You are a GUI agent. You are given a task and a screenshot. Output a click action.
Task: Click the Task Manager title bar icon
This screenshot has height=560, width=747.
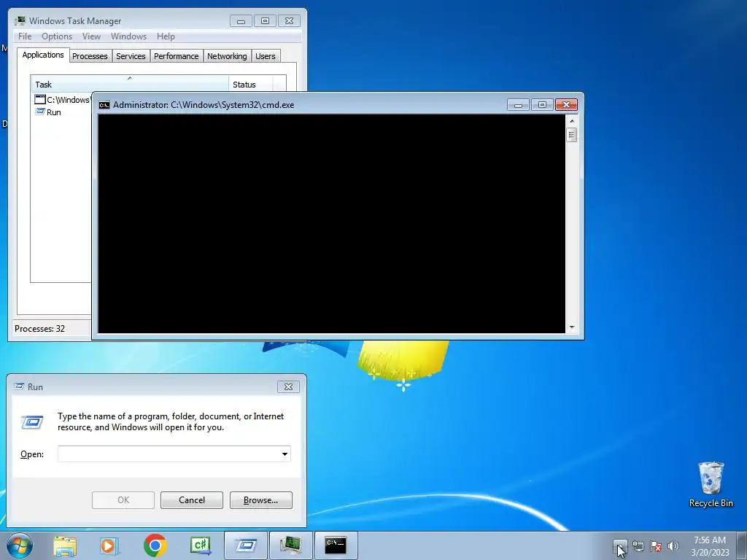(x=20, y=21)
